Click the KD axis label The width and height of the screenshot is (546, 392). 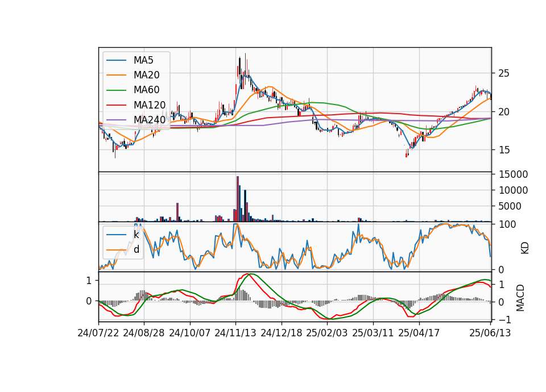[525, 248]
